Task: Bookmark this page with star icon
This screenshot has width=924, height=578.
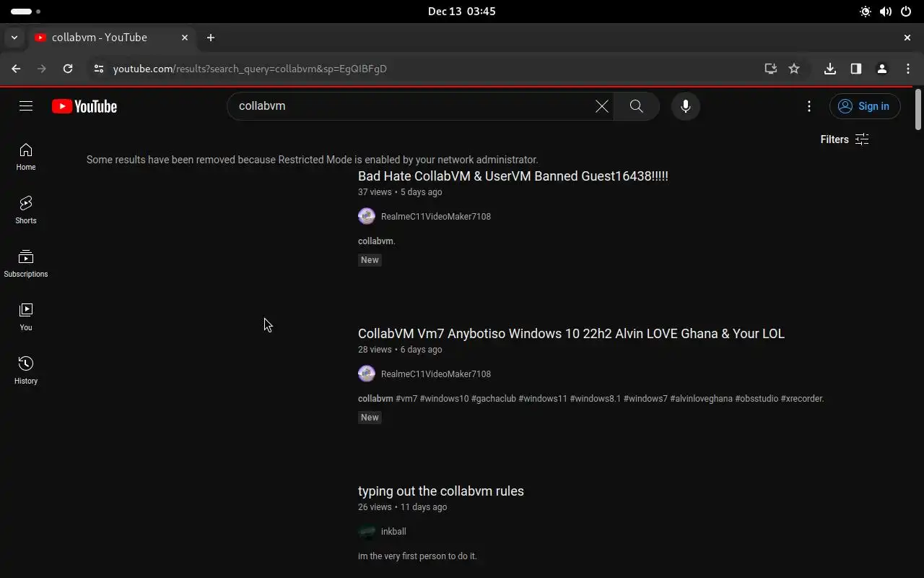Action: (x=794, y=69)
